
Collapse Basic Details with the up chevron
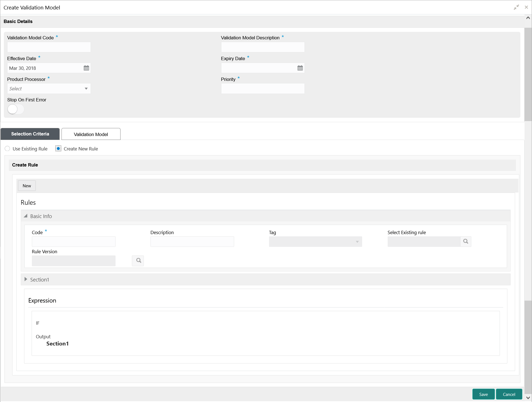click(x=528, y=18)
